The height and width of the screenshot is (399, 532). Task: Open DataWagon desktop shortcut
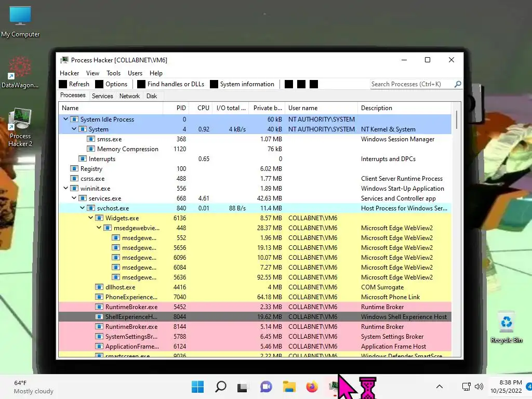point(20,73)
